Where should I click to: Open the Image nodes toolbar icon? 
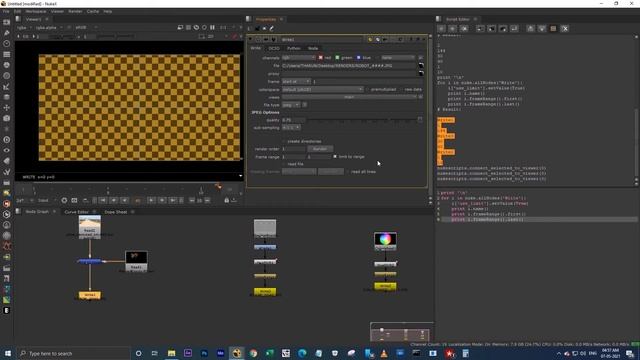point(7,22)
